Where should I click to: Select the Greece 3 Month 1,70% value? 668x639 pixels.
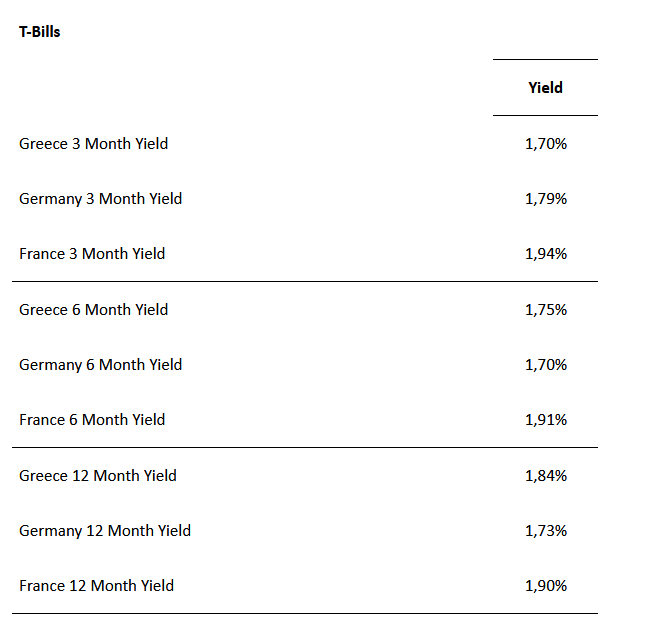click(x=545, y=144)
